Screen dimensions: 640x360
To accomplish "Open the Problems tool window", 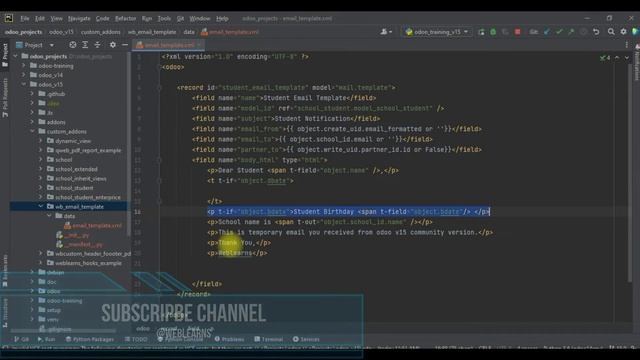I will click(x=229, y=339).
